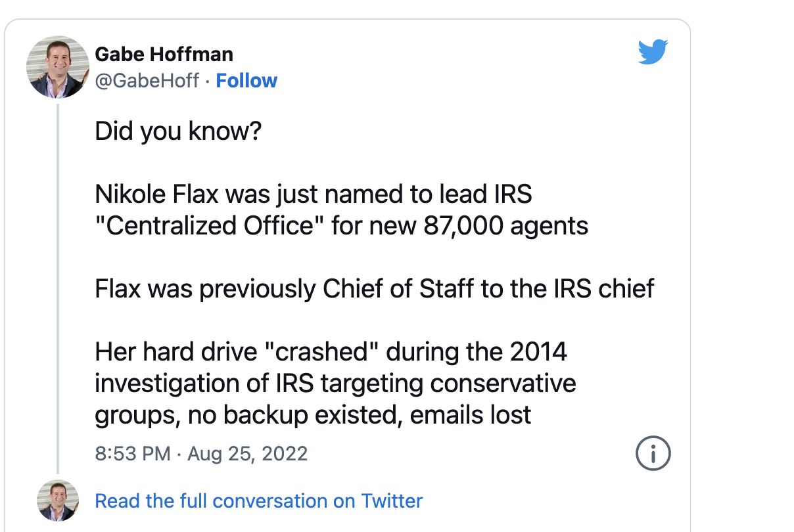
Task: Open Gabe Hoffman's large profile picture
Action: [58, 67]
